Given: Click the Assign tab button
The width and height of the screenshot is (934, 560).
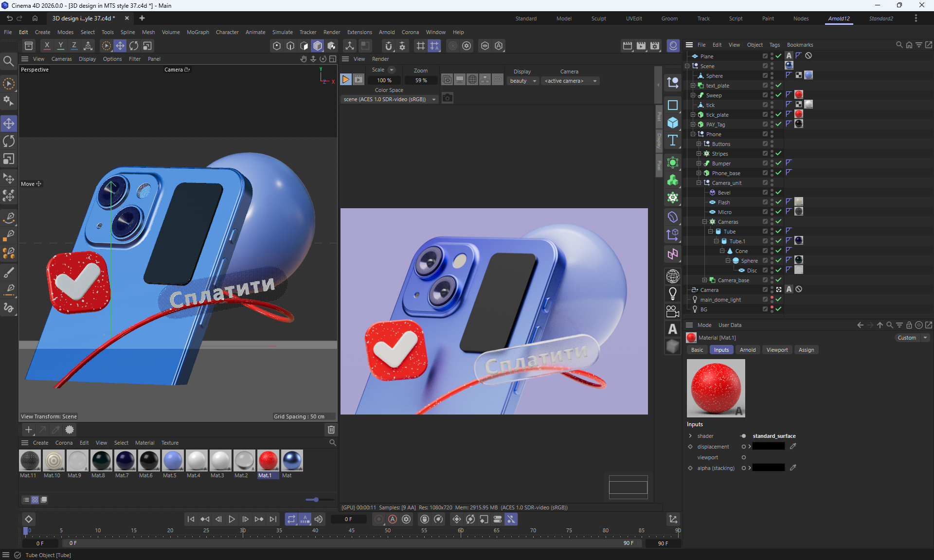Looking at the screenshot, I should (806, 350).
